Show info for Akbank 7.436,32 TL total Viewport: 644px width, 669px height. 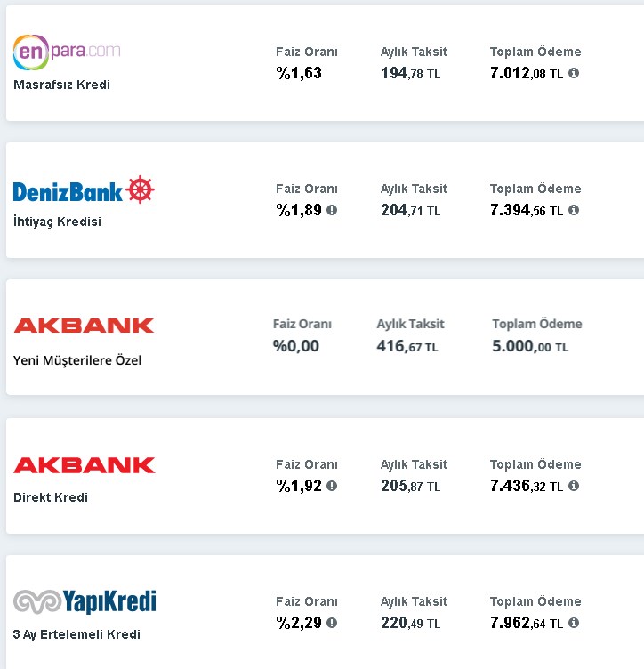(x=574, y=486)
